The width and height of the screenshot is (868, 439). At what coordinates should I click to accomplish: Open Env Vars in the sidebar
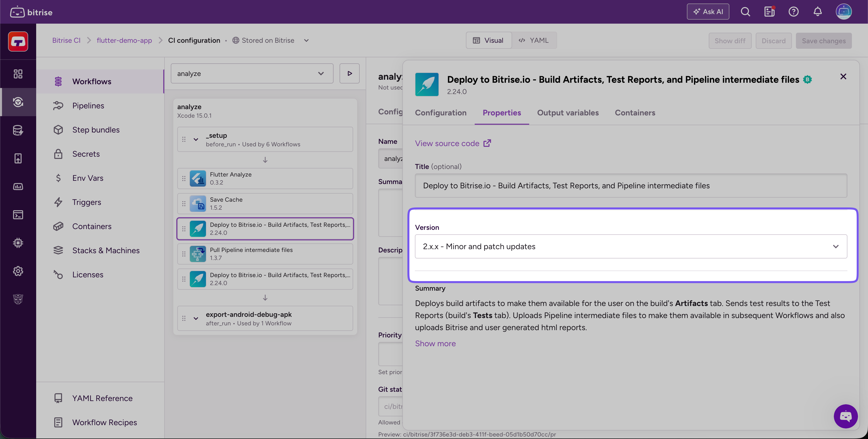pyautogui.click(x=100, y=178)
